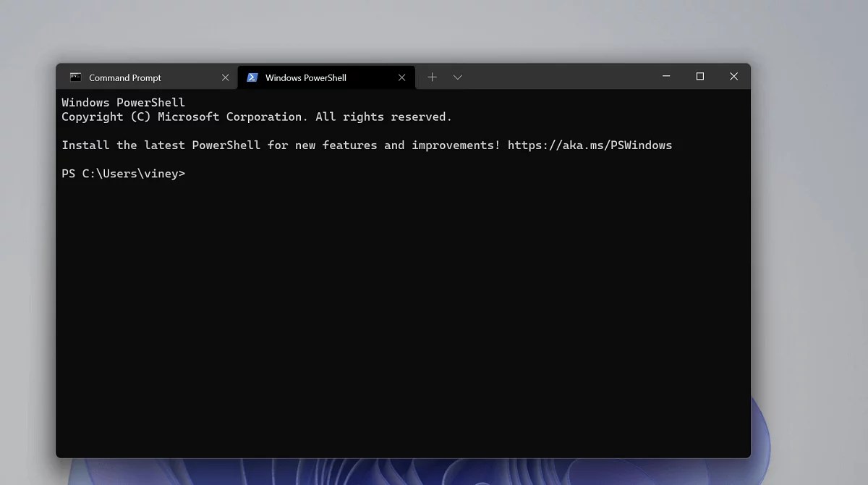
Task: Open the https://aka.ms/PSWindows link
Action: [x=590, y=145]
